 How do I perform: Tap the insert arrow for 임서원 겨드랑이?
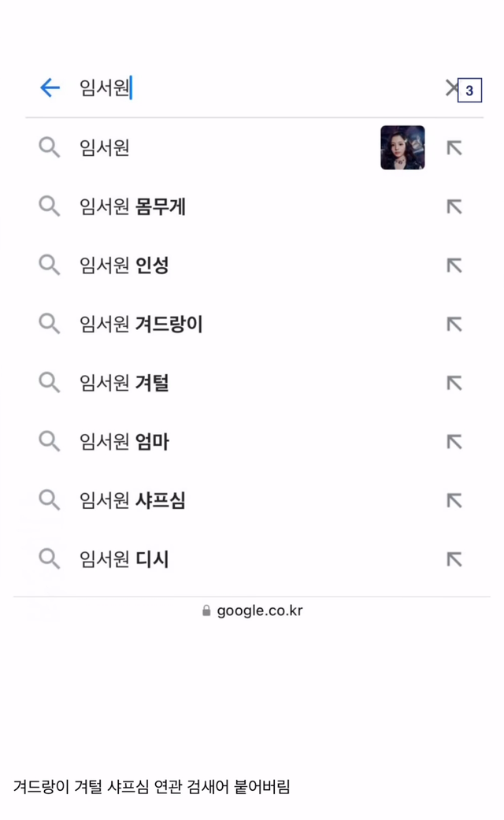tap(454, 324)
